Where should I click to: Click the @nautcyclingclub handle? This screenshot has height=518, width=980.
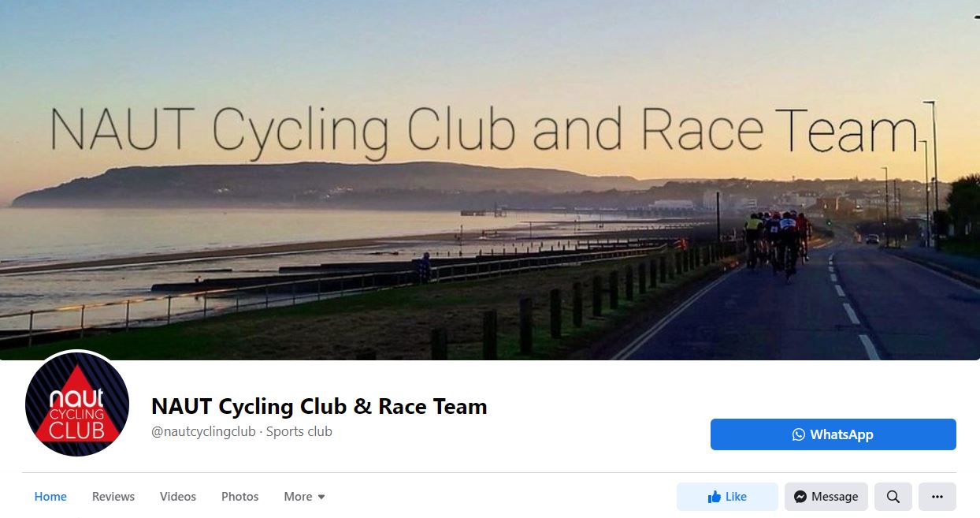click(203, 431)
